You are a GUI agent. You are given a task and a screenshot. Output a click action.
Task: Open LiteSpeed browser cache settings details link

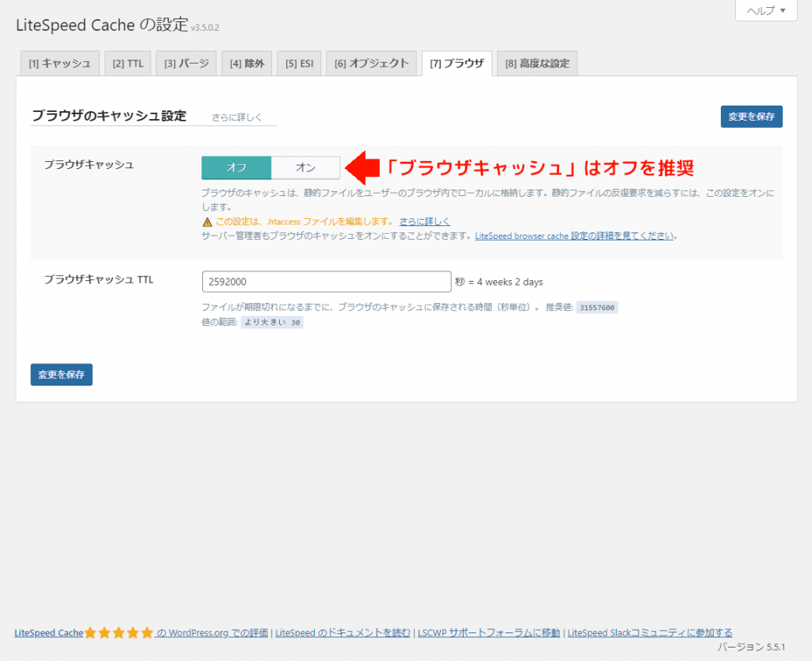574,236
